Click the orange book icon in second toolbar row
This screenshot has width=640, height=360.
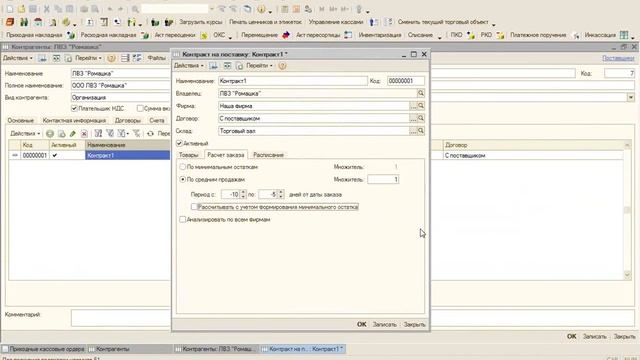point(10,22)
